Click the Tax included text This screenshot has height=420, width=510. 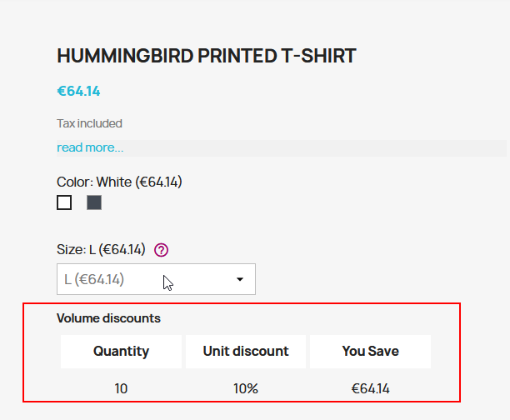[89, 123]
